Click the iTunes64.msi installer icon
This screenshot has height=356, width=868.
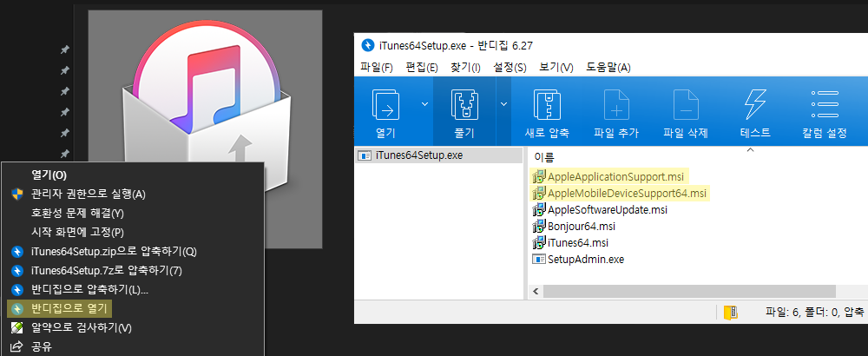(539, 242)
